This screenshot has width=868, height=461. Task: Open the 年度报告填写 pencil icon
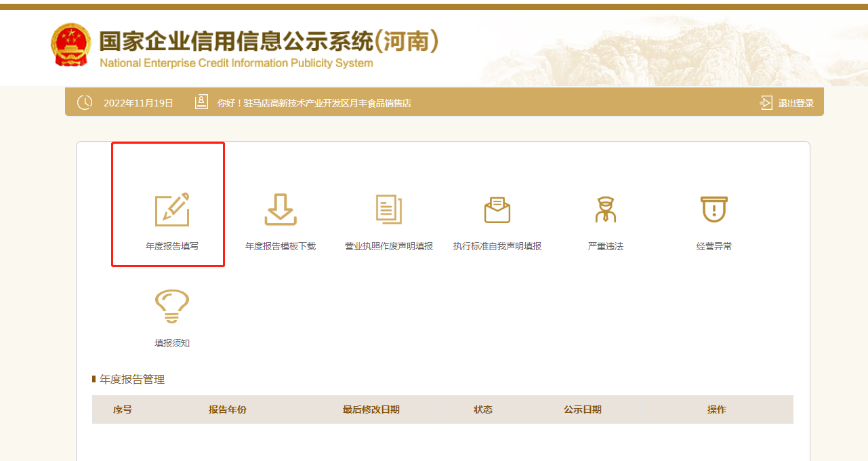point(172,209)
